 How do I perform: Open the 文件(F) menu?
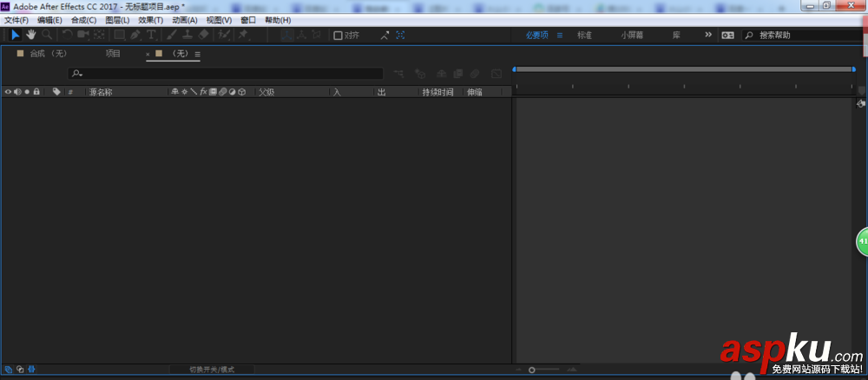pos(16,20)
